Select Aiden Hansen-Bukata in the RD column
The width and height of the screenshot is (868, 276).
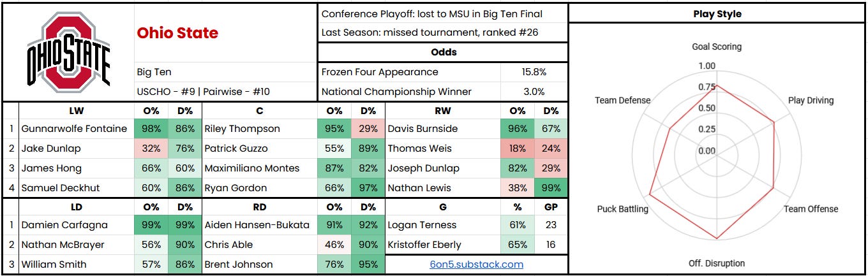click(x=257, y=225)
